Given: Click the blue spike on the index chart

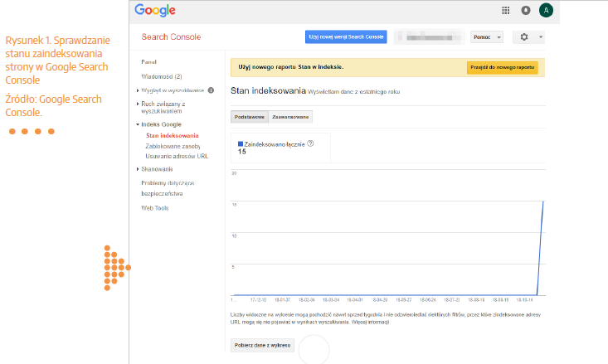Looking at the screenshot, I should tap(540, 248).
